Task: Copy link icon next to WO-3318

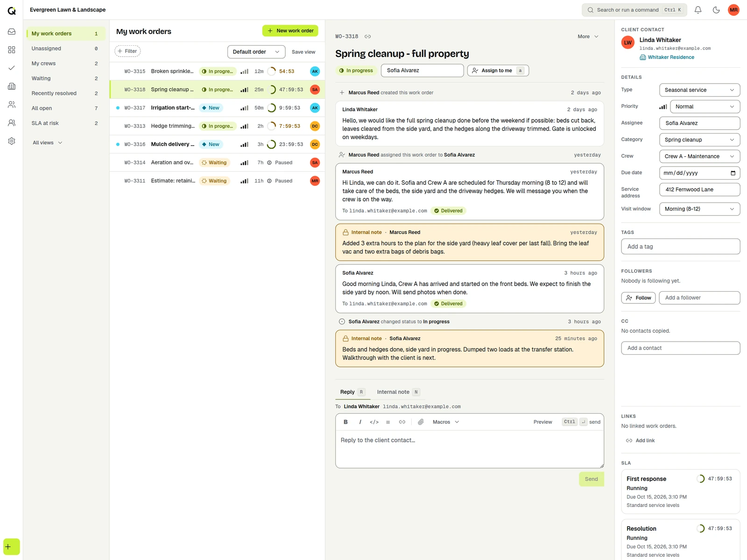Action: pyautogui.click(x=367, y=36)
